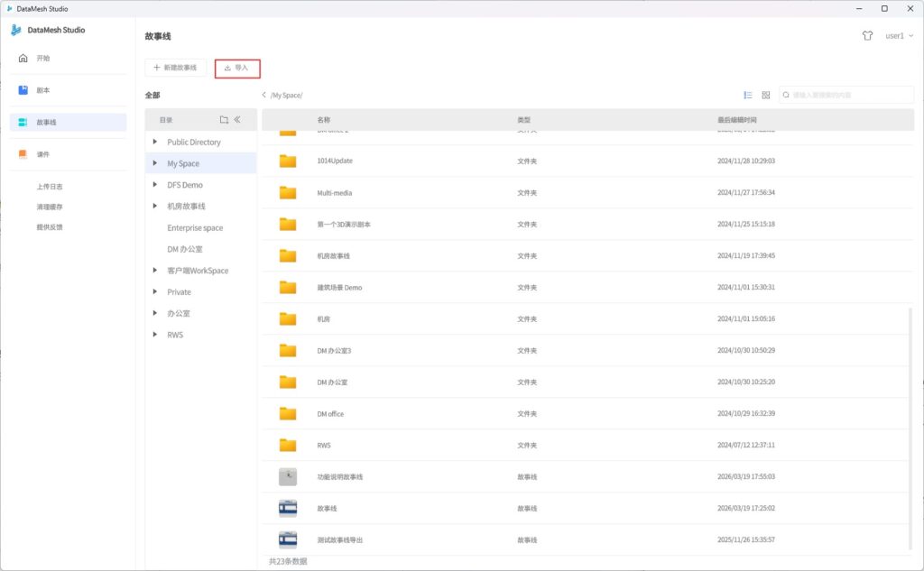Image resolution: width=924 pixels, height=571 pixels.
Task: Expand the Public Directory tree node
Action: pos(155,142)
